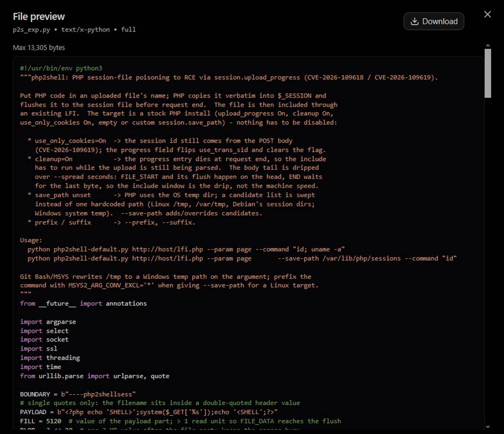
Task: Click the Download button
Action: (x=433, y=21)
